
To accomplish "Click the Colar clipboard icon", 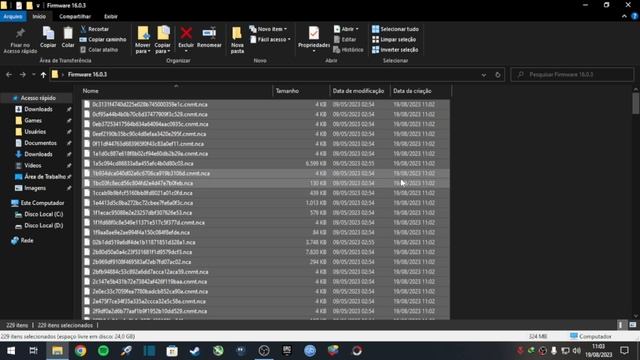I will point(68,34).
